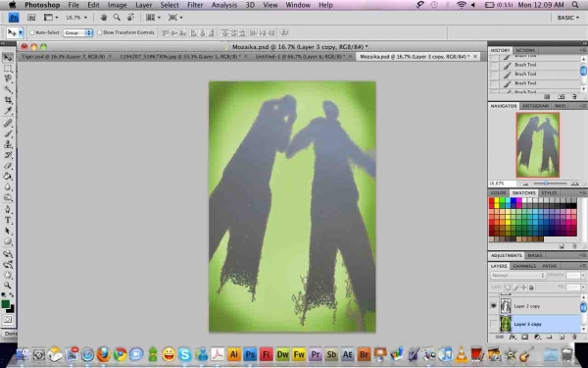The height and width of the screenshot is (368, 588).
Task: Select the 3D Rotate tool
Action: [8, 254]
